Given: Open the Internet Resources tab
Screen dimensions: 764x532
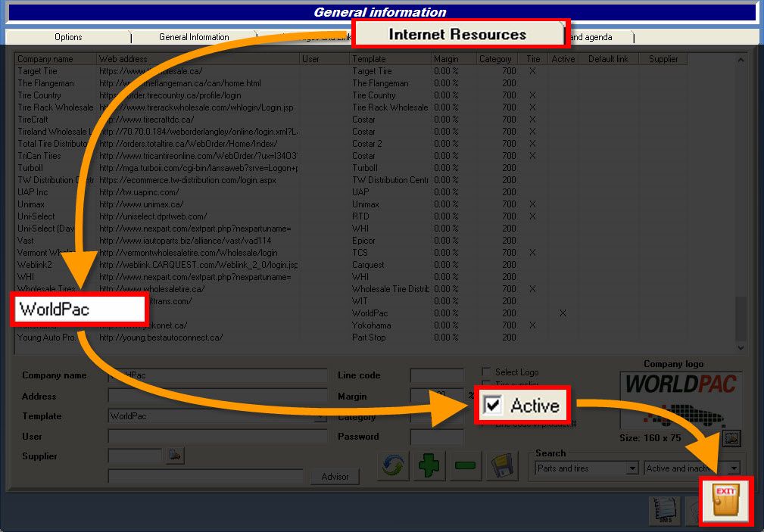Looking at the screenshot, I should [x=458, y=34].
